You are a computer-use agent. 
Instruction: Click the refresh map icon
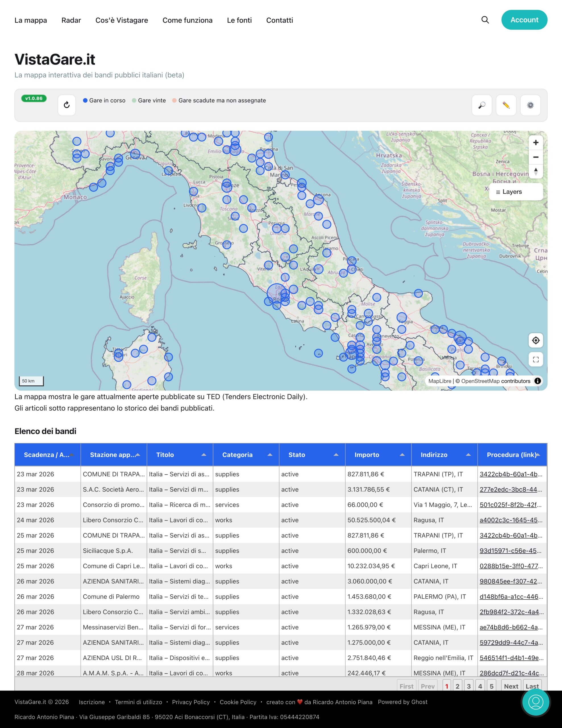click(67, 105)
